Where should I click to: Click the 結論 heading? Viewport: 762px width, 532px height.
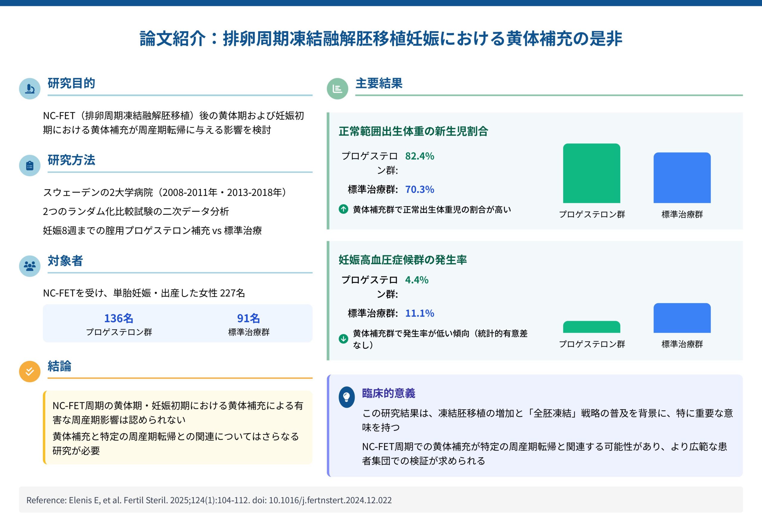tap(60, 366)
